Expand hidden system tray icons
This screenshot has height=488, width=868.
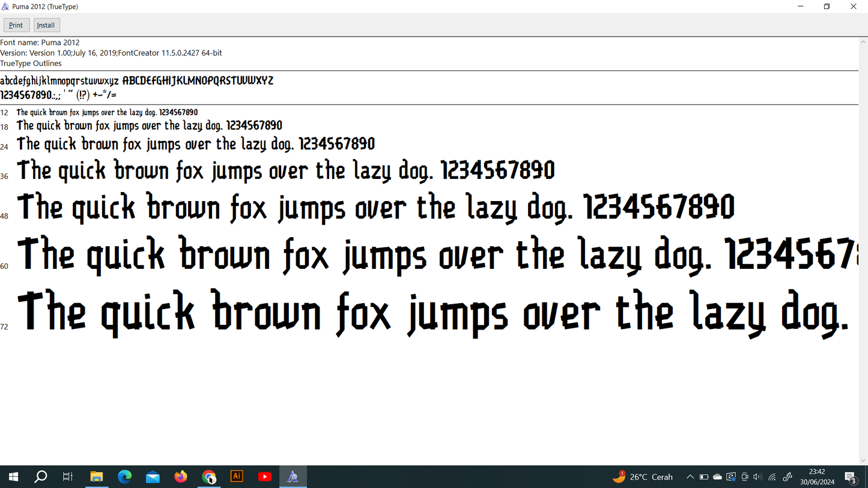click(x=691, y=476)
